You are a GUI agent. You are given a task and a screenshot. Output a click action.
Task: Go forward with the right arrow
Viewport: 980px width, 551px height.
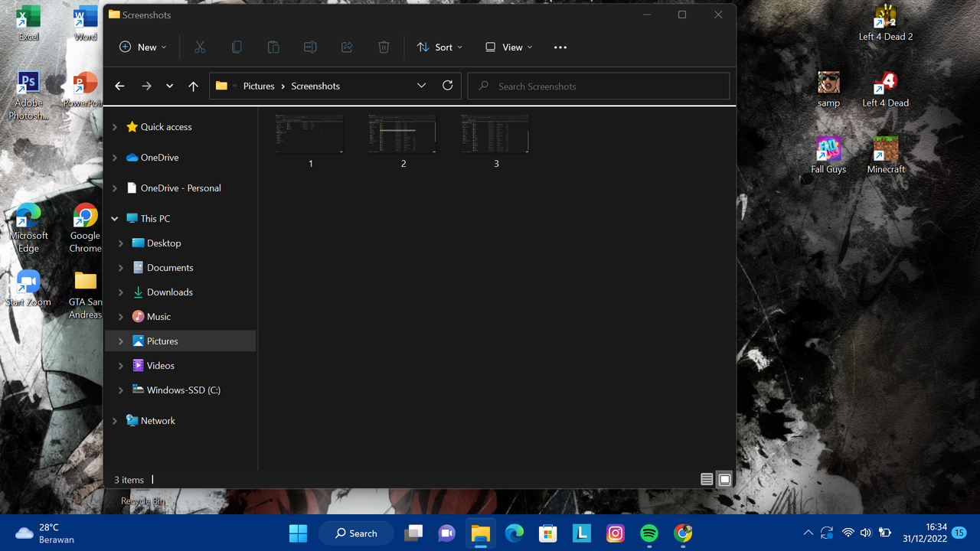[x=146, y=86]
